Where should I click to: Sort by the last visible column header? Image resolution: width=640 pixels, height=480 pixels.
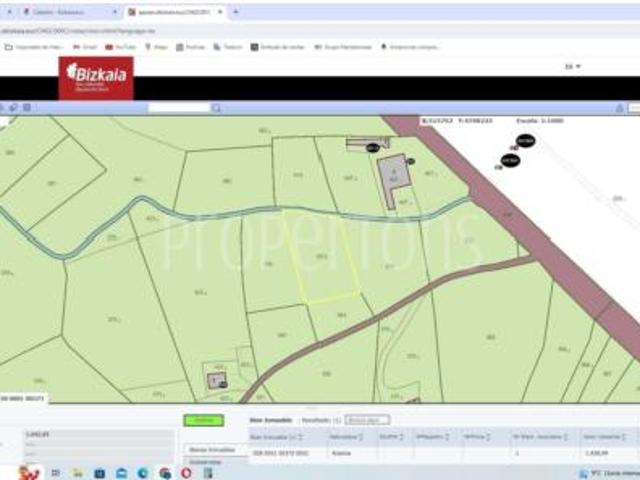(x=604, y=437)
